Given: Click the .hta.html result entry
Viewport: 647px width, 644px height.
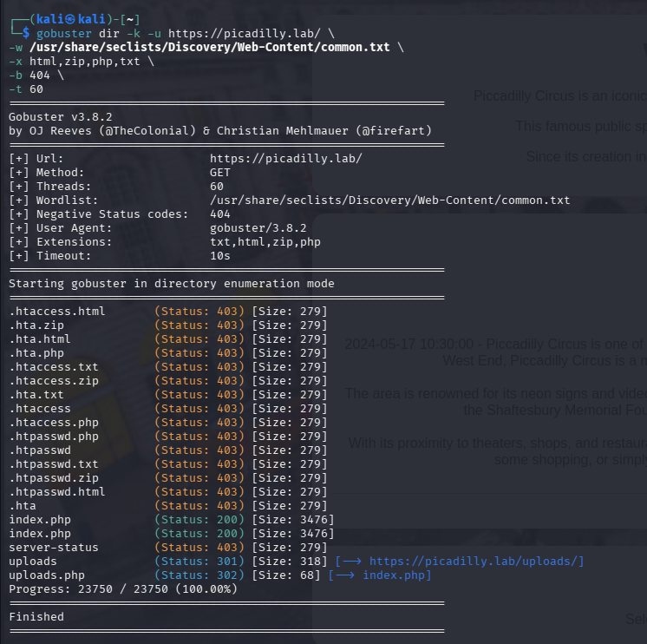Looking at the screenshot, I should click(x=40, y=339).
